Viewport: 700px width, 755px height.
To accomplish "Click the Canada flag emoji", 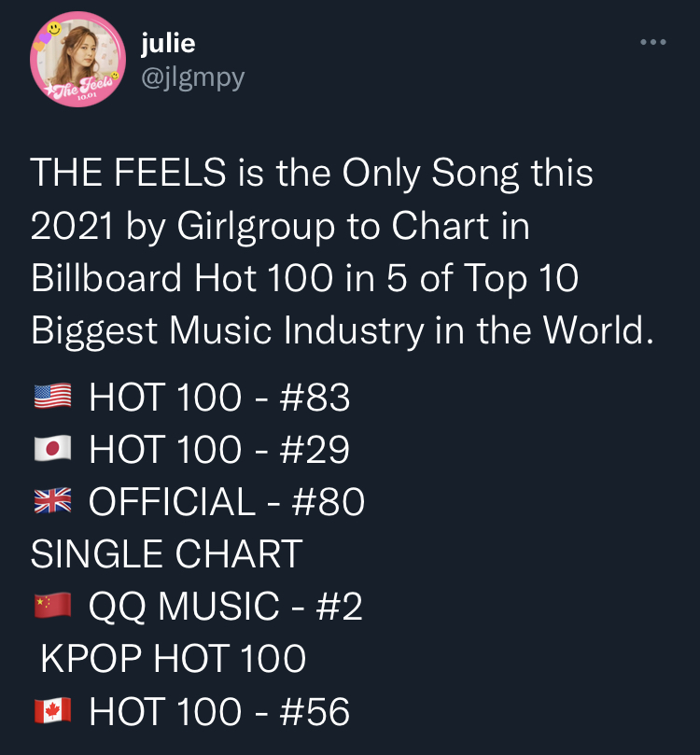I will (52, 711).
